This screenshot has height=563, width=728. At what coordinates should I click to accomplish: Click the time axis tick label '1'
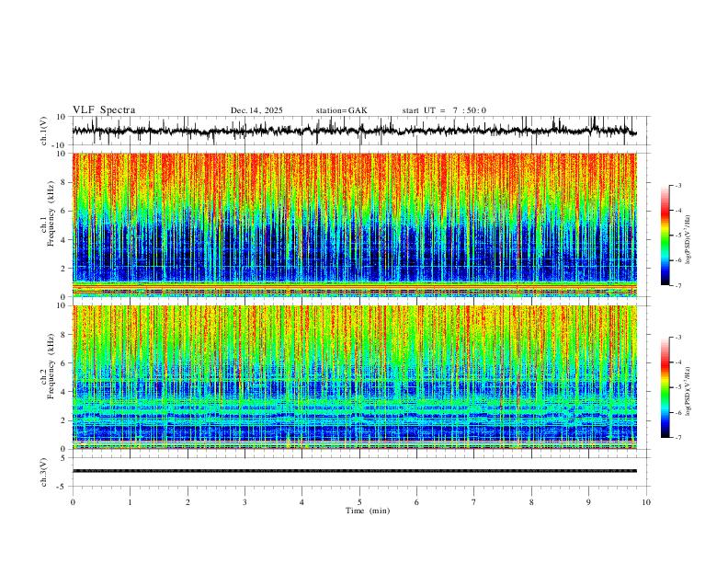tap(130, 502)
